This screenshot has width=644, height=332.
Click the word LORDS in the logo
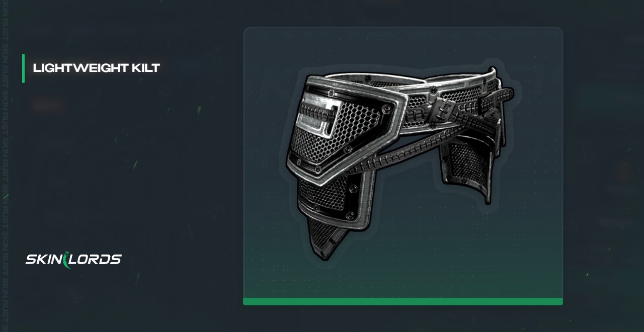pos(96,260)
